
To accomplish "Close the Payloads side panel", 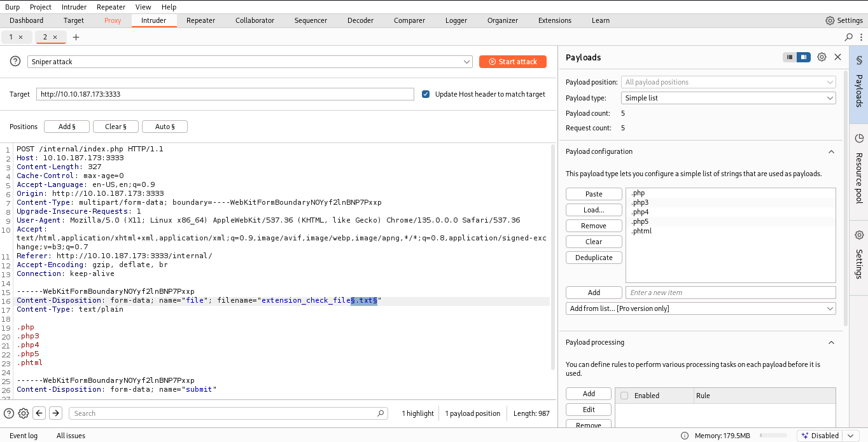I will [837, 57].
